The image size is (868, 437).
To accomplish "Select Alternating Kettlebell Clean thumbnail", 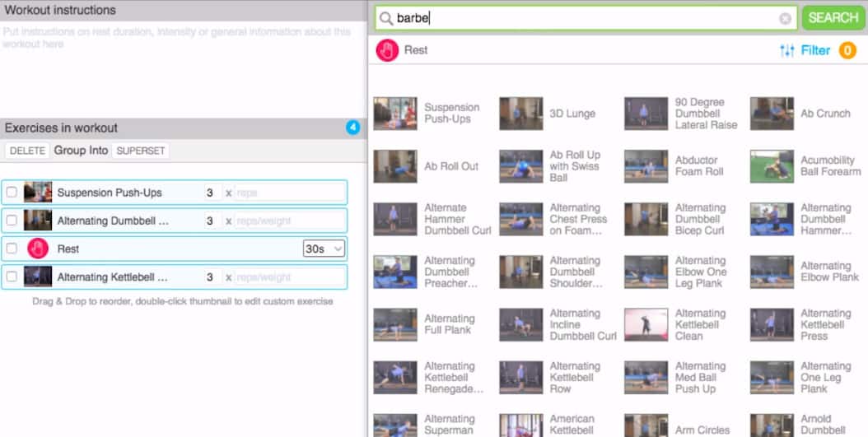I will point(646,325).
